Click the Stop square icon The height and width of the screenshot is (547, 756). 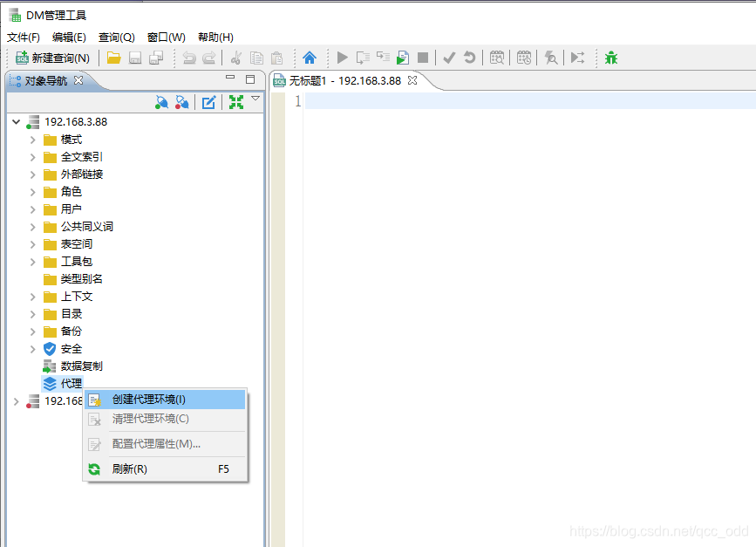[423, 58]
